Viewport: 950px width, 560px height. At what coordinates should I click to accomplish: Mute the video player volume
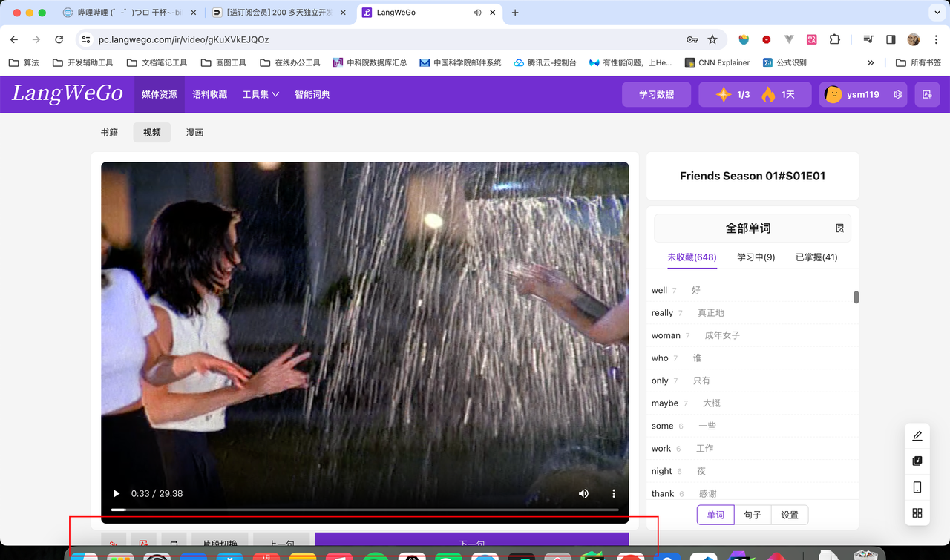click(x=583, y=493)
